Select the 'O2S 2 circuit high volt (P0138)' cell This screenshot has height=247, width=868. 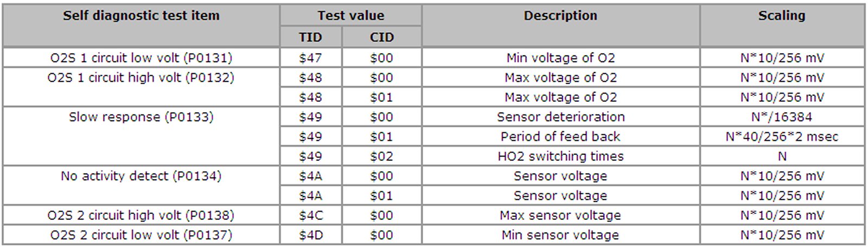pyautogui.click(x=141, y=216)
